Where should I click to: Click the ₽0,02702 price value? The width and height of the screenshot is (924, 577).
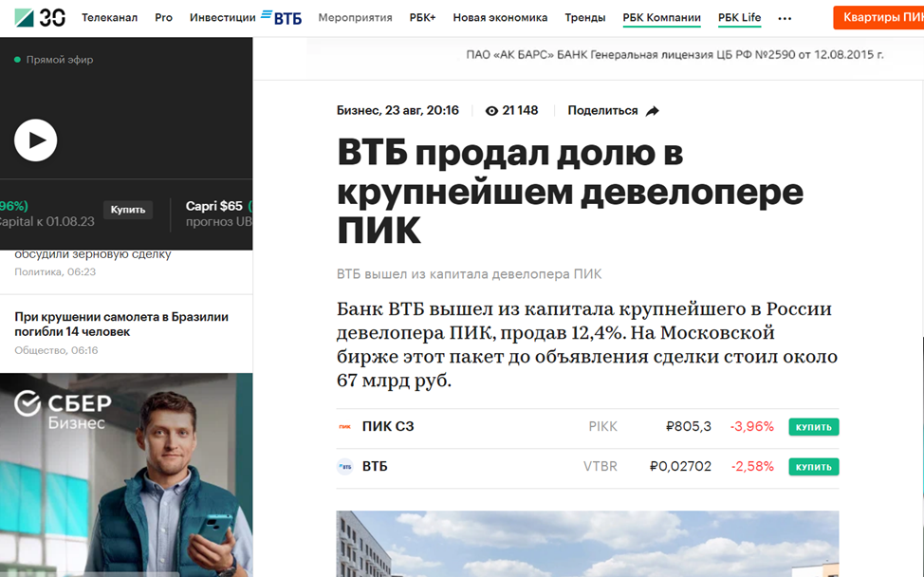click(x=680, y=467)
